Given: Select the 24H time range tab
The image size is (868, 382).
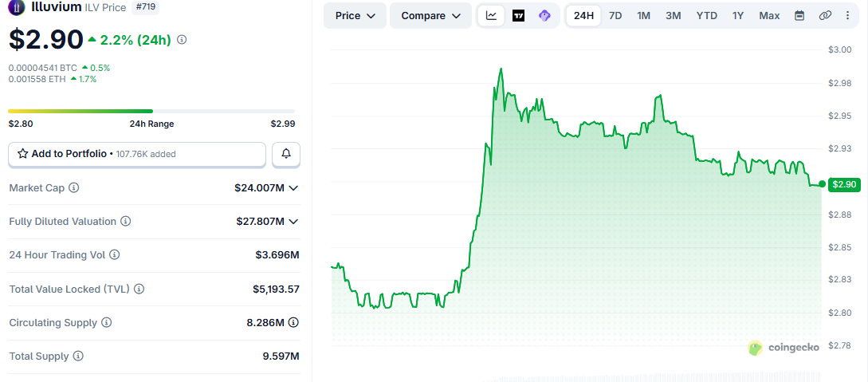Looking at the screenshot, I should 583,15.
